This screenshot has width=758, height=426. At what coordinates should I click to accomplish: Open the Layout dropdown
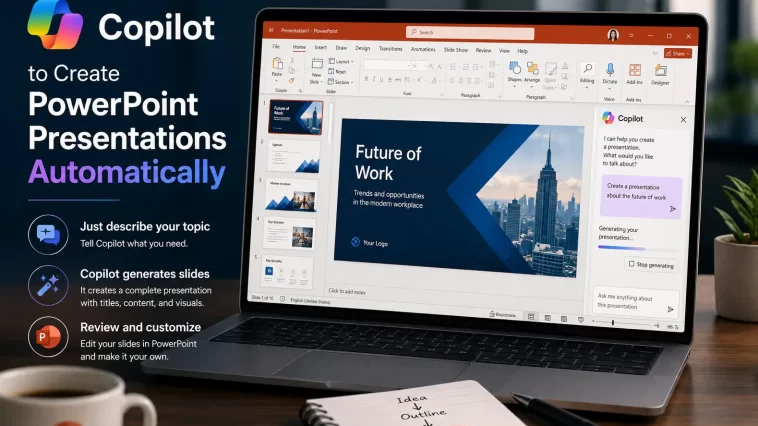(341, 61)
